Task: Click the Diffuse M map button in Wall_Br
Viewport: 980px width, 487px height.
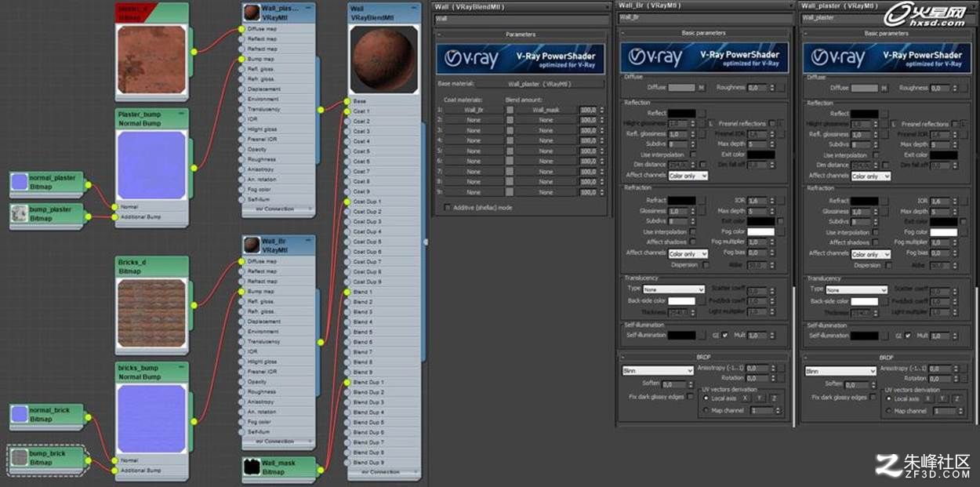Action: tap(702, 88)
